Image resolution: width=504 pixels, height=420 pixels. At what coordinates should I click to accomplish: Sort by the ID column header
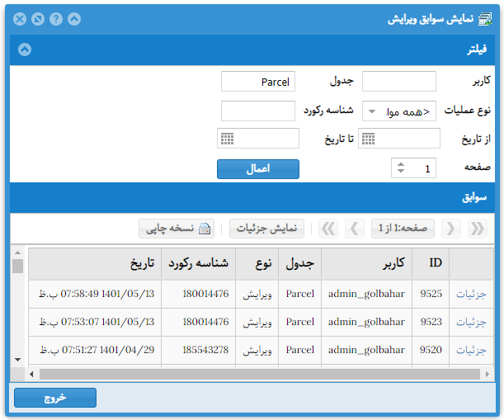click(x=431, y=263)
